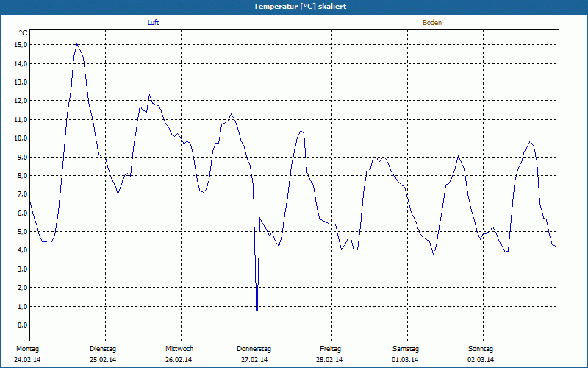The width and height of the screenshot is (588, 368).
Task: Click the date 02.03.14
Action: pos(481,360)
